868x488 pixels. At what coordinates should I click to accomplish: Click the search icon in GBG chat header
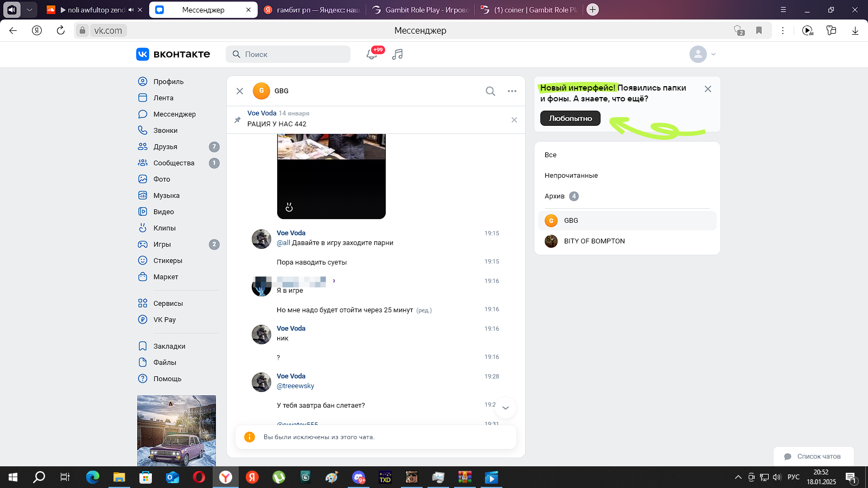pos(490,91)
